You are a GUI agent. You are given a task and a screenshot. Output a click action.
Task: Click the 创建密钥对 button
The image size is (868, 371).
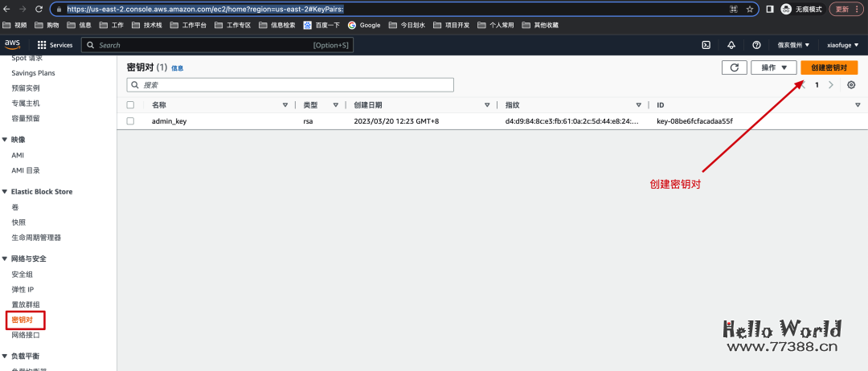tap(829, 67)
